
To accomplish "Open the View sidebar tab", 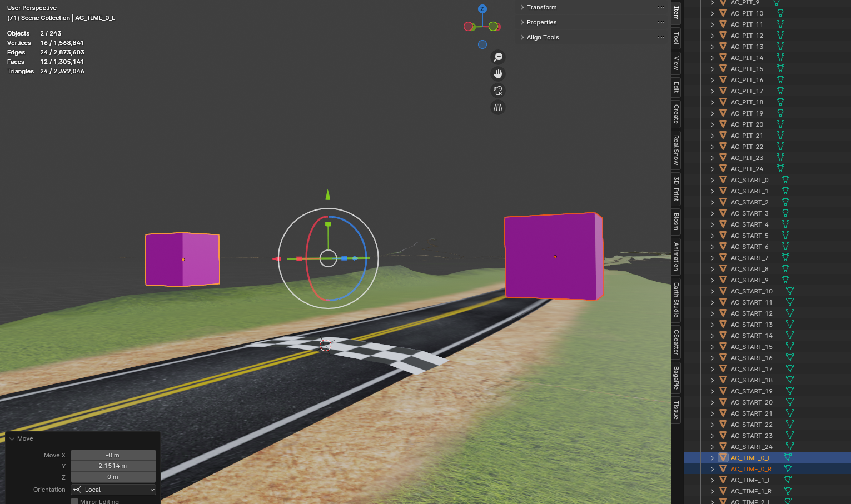I will click(676, 63).
